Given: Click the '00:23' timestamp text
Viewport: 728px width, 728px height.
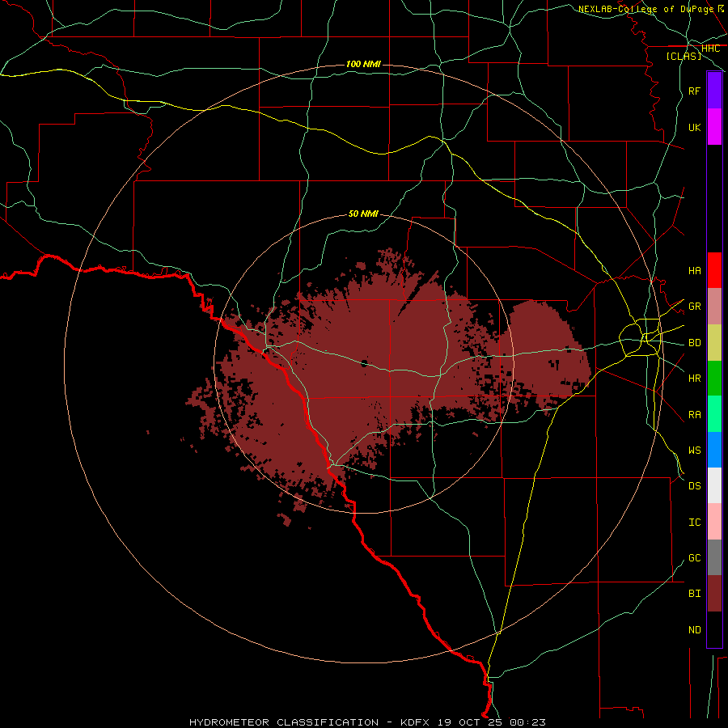Looking at the screenshot, I should point(527,722).
